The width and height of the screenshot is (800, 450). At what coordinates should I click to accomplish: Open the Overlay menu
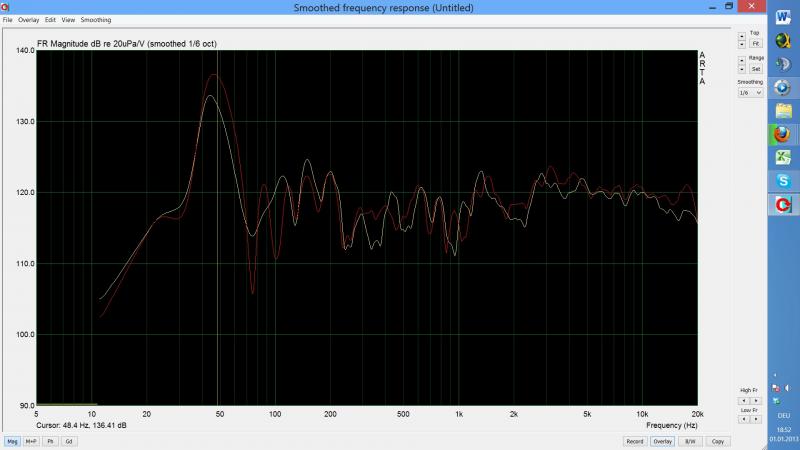pyautogui.click(x=26, y=20)
